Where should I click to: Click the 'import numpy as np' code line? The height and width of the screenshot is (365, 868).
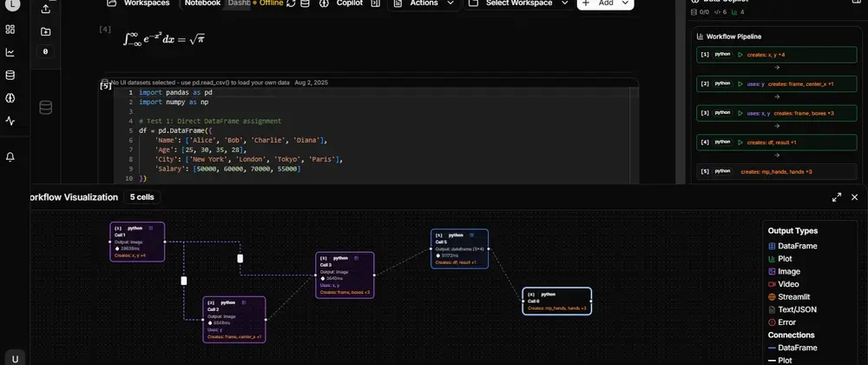click(174, 102)
